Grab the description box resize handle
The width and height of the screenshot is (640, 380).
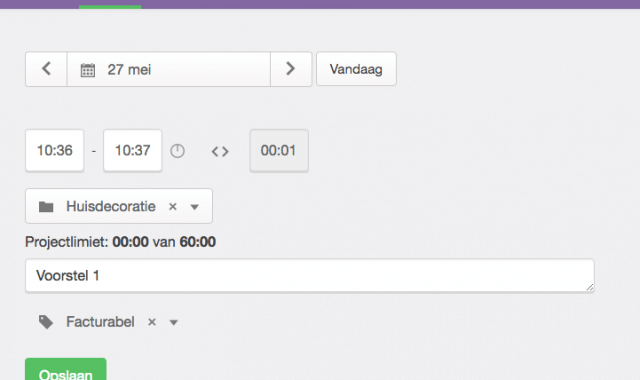click(x=590, y=287)
